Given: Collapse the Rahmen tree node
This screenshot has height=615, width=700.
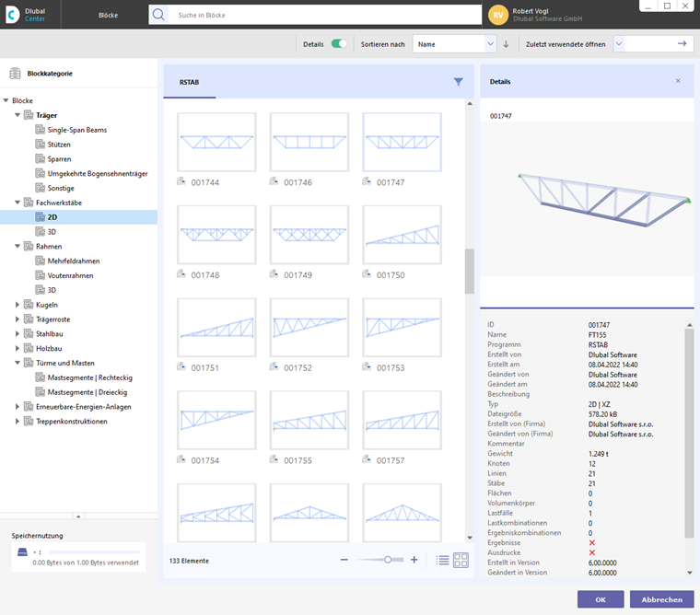Looking at the screenshot, I should coord(17,247).
